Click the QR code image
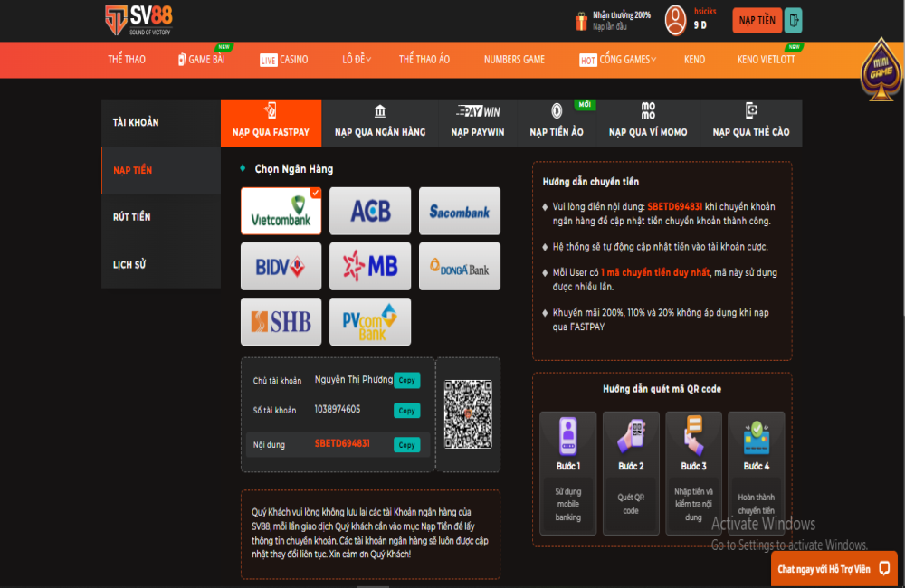Viewport: 905px width, 588px height. (x=468, y=414)
